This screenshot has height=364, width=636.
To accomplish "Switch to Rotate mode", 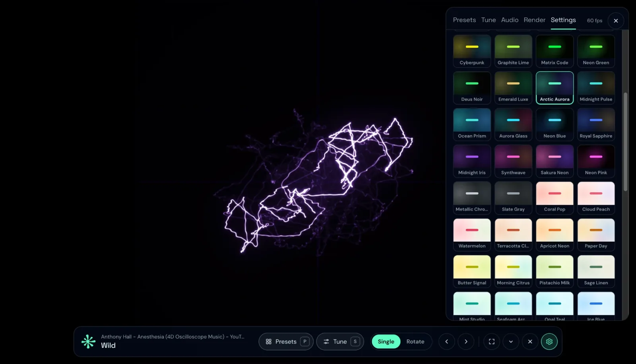I will pyautogui.click(x=415, y=341).
